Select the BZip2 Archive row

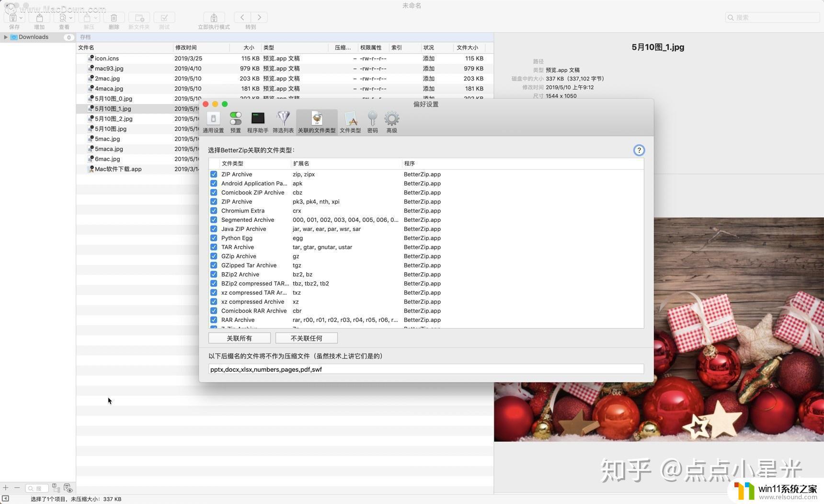tap(426, 275)
